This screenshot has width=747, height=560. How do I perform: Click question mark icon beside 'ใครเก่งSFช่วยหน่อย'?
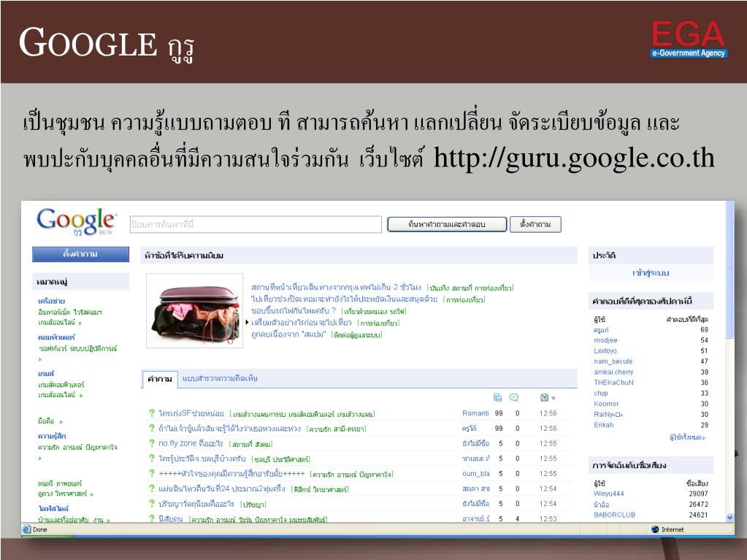pos(151,413)
